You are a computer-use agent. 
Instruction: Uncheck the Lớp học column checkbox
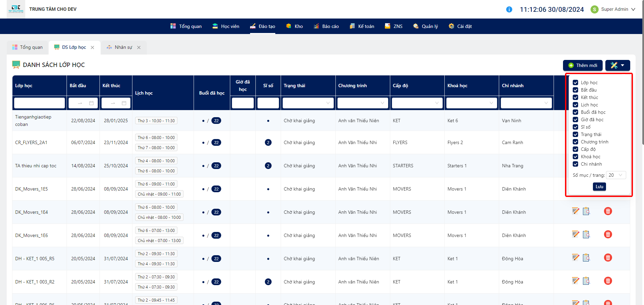[575, 82]
